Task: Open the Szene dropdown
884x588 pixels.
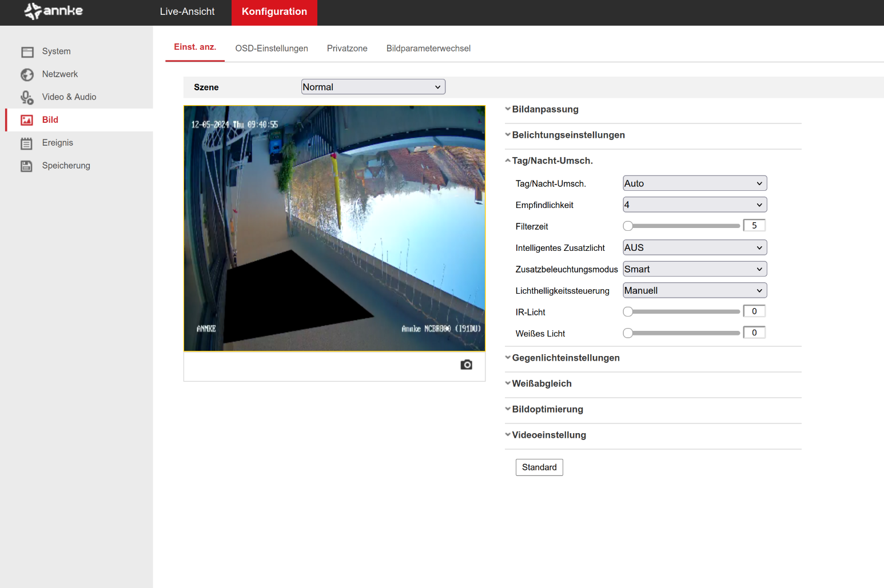Action: pos(373,87)
